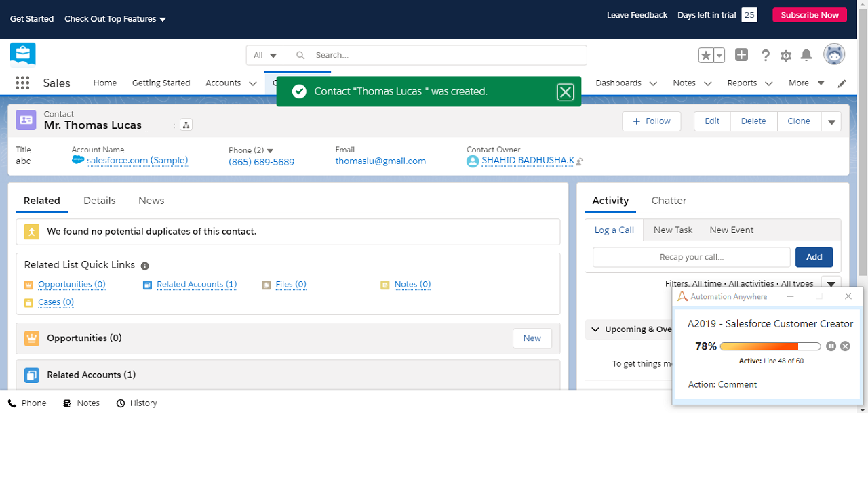The height and width of the screenshot is (488, 868).
Task: Stop the Automation Anywhere bot run
Action: (845, 346)
